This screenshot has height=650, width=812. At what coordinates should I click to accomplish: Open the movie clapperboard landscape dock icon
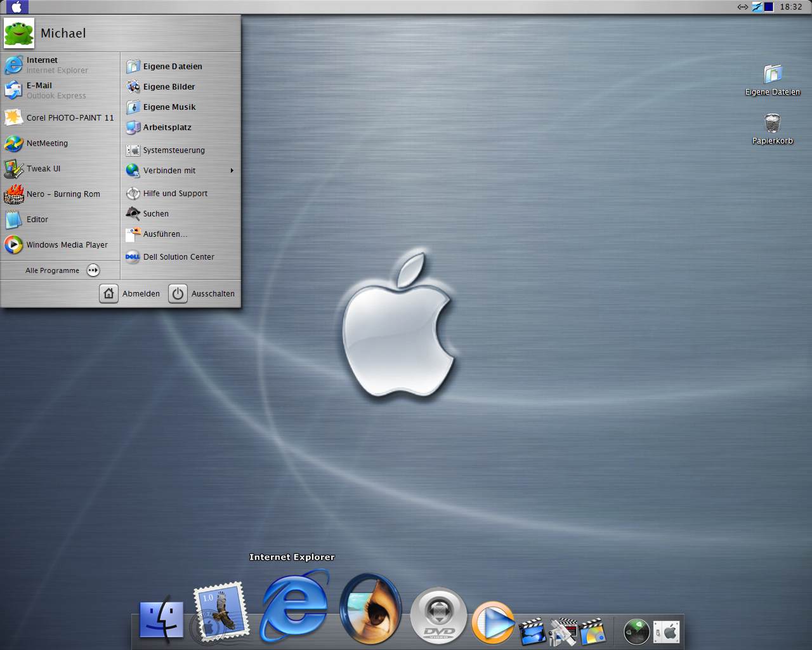532,631
